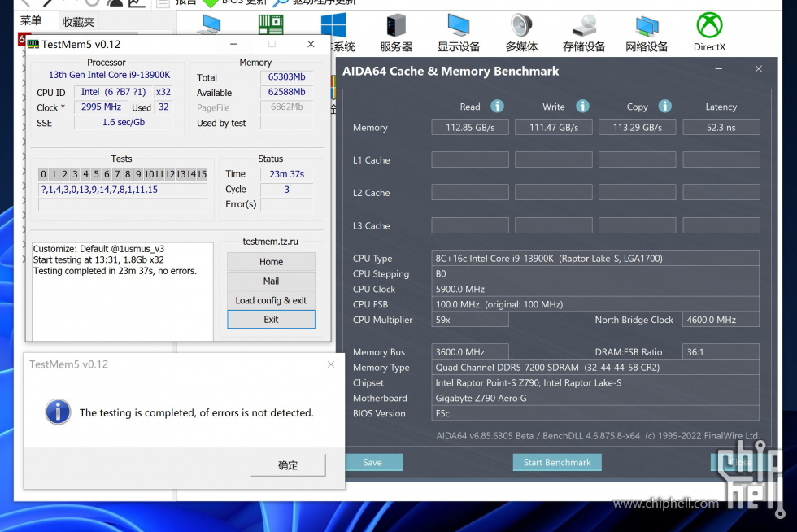Click the Mail button in TestMem5
797x532 pixels.
(271, 281)
